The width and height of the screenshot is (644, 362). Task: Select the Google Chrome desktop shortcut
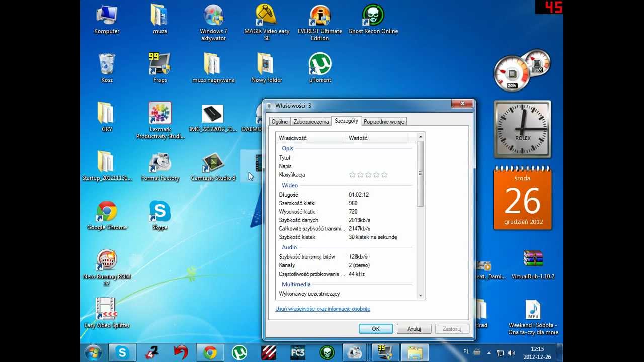point(107,215)
